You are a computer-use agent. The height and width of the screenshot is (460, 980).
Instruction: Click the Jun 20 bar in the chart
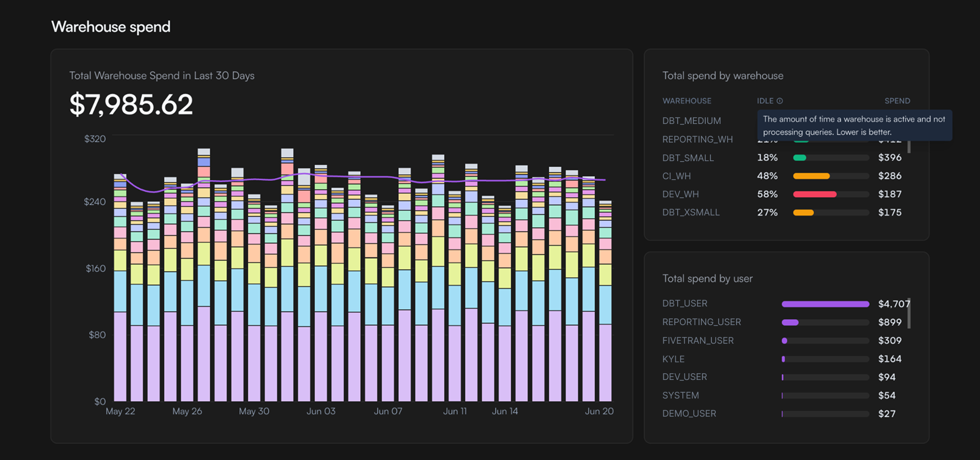(x=605, y=301)
